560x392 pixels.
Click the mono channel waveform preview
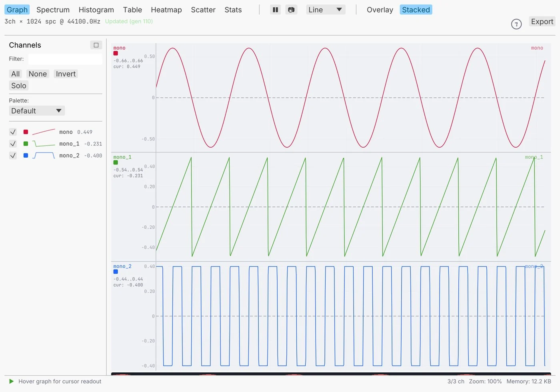pyautogui.click(x=44, y=132)
